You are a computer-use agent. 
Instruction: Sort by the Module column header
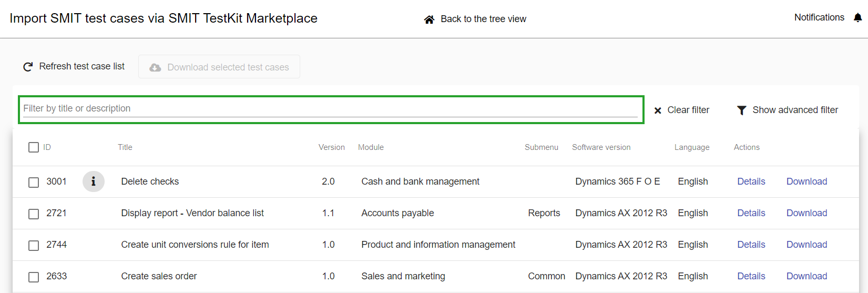tap(371, 147)
